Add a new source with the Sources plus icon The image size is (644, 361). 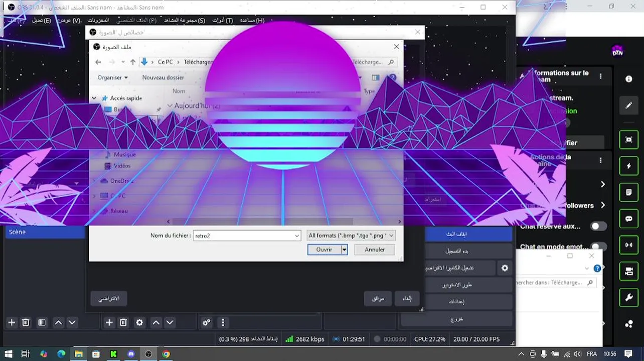point(109,322)
